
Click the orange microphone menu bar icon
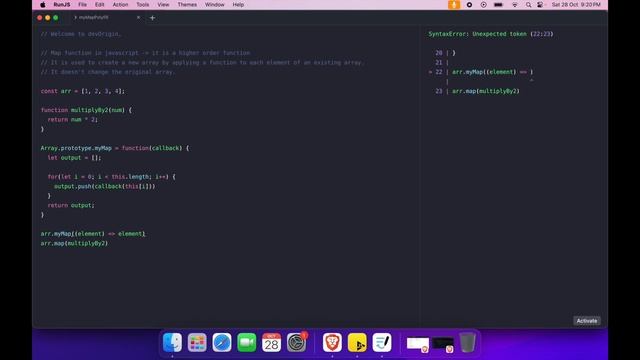pyautogui.click(x=454, y=5)
